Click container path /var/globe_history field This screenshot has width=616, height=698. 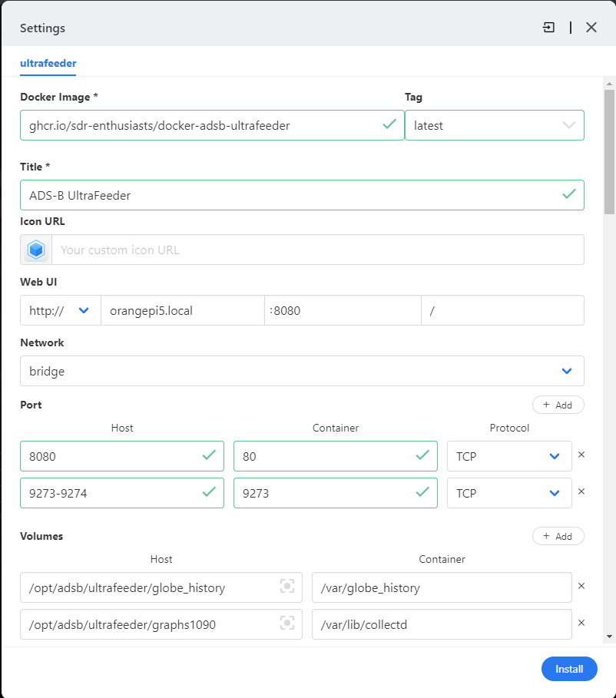click(442, 587)
